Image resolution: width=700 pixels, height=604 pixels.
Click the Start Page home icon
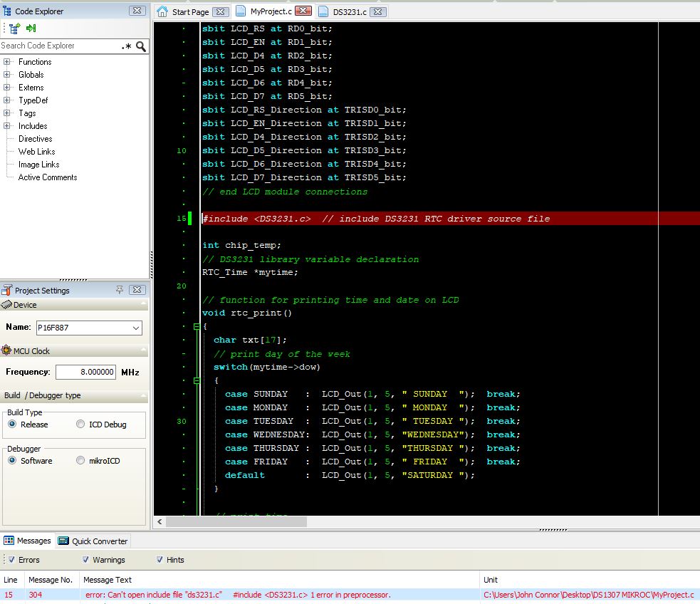tap(162, 11)
